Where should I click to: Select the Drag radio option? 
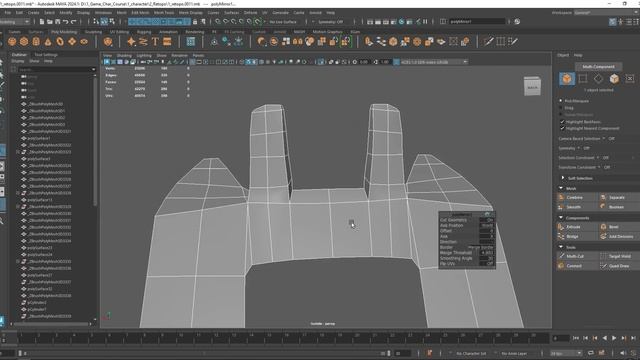tap(561, 108)
